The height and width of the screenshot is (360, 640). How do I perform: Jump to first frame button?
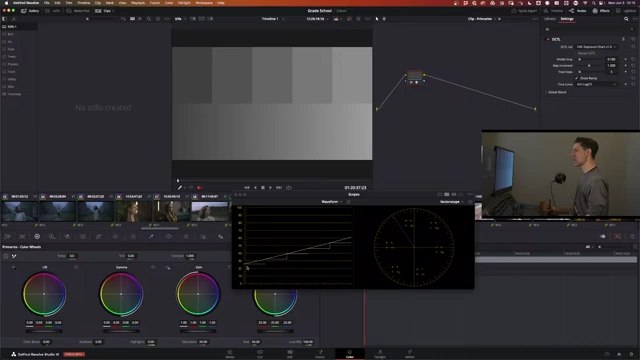(x=247, y=188)
